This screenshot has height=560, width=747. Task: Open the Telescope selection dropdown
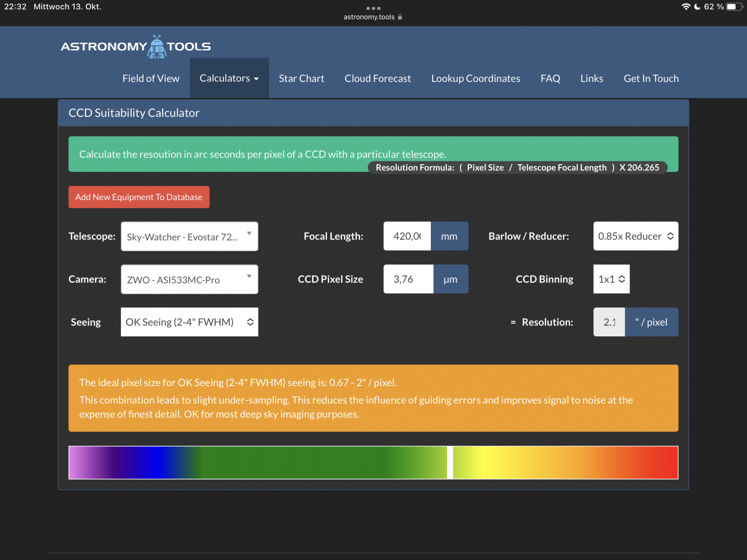pos(189,236)
